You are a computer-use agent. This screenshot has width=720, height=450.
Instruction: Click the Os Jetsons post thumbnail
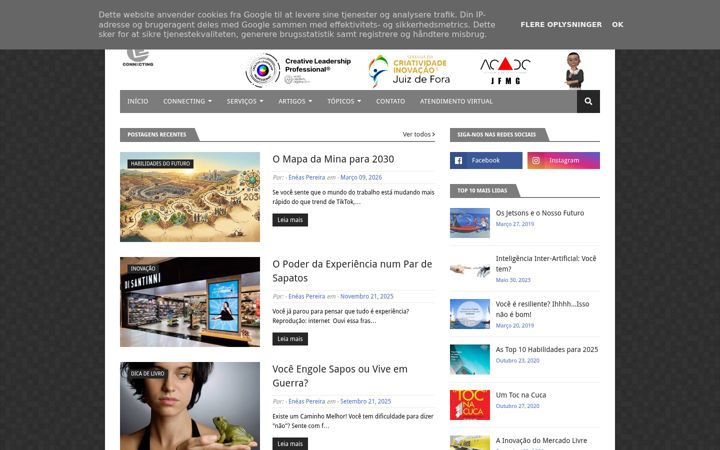(x=470, y=223)
